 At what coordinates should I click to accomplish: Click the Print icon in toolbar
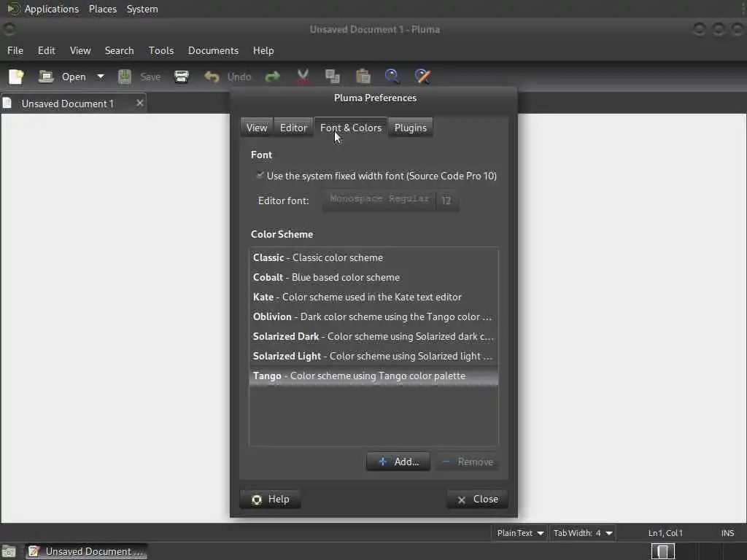(x=182, y=77)
